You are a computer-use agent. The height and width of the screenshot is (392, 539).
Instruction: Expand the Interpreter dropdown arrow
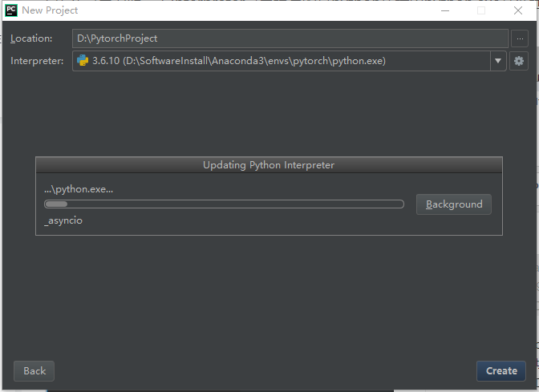(498, 61)
